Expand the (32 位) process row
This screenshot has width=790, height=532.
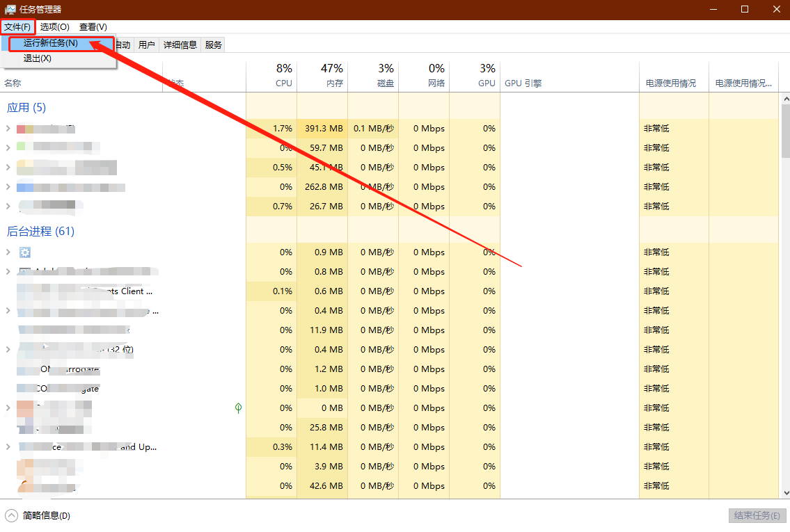(8, 350)
